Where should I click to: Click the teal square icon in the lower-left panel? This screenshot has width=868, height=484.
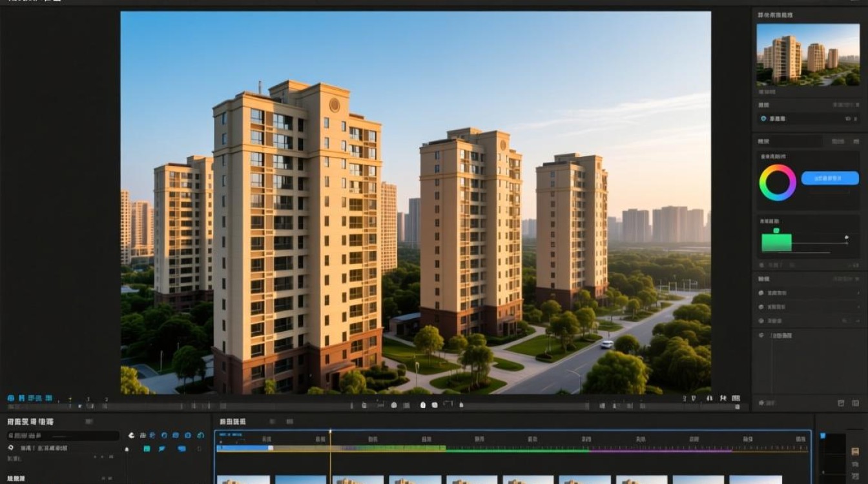point(147,449)
